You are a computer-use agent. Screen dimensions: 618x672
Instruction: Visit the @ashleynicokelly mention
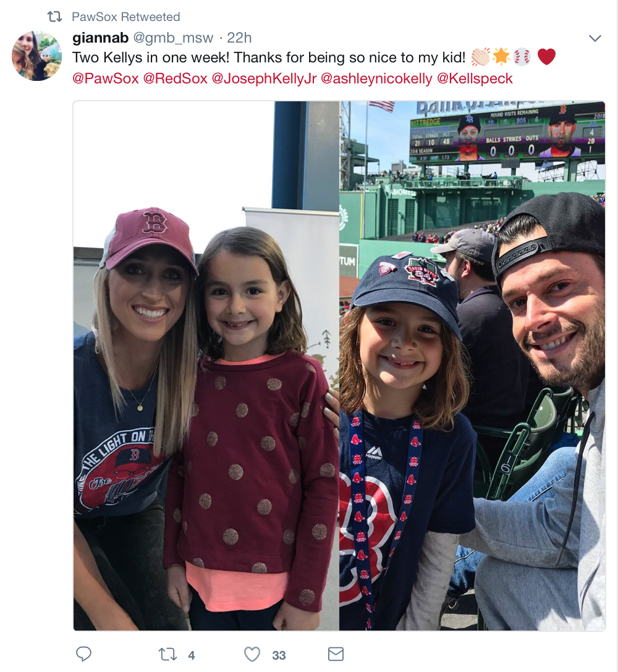(x=376, y=78)
